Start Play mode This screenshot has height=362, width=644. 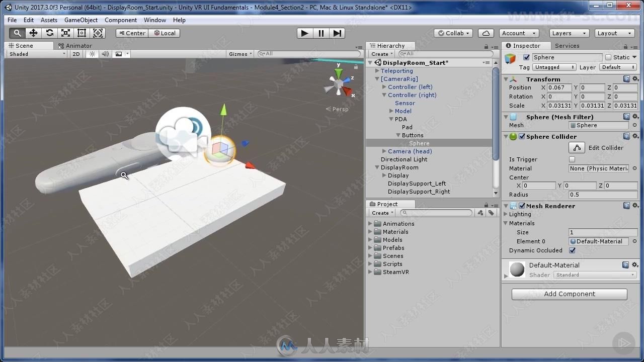tap(304, 33)
